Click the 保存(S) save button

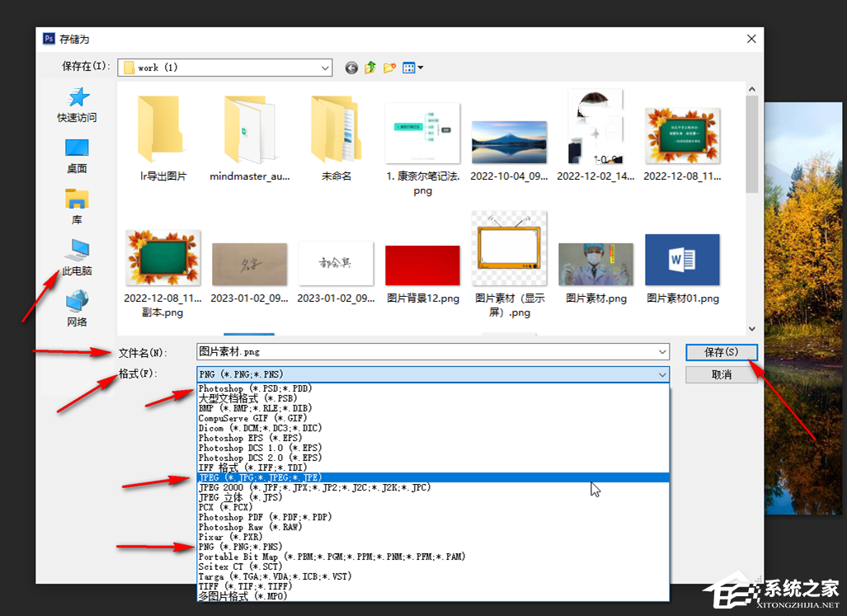721,352
